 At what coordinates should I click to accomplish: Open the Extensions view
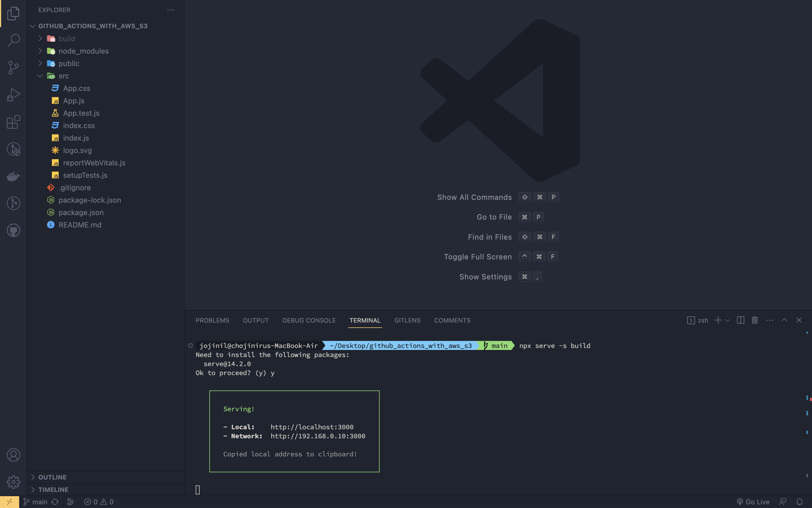pos(14,122)
